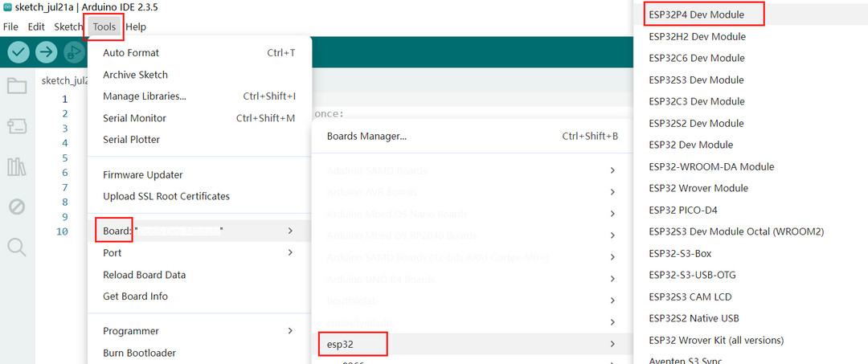Select ESP32 Wrover Module board
868x364 pixels.
coord(751,188)
